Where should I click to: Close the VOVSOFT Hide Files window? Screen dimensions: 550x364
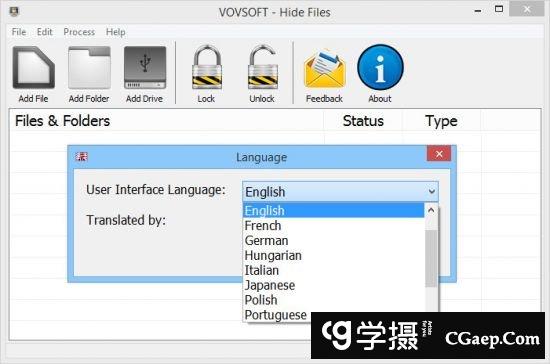coord(526,9)
